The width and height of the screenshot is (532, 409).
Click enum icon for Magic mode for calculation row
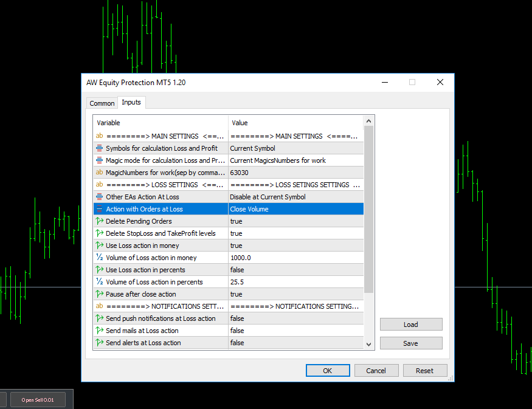pos(100,160)
